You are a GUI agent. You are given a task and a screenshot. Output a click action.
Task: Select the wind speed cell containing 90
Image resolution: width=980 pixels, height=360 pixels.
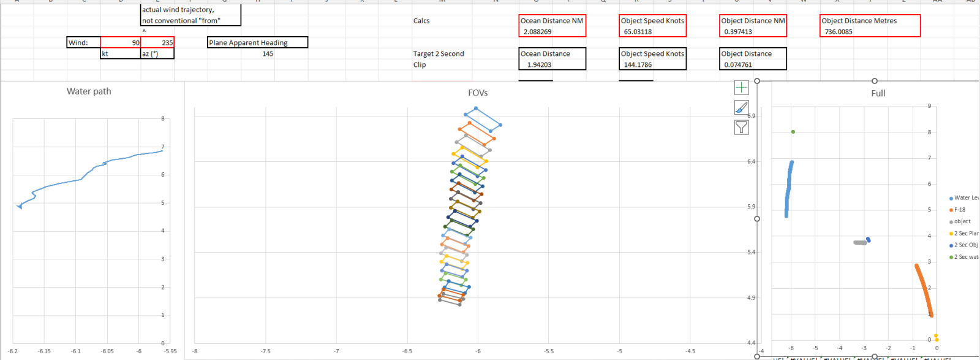coord(121,43)
